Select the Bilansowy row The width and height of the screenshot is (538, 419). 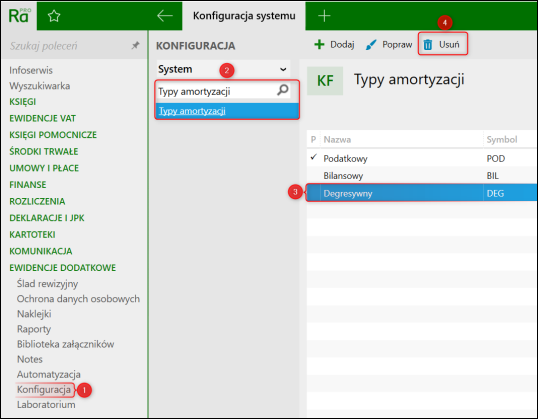pyautogui.click(x=421, y=176)
